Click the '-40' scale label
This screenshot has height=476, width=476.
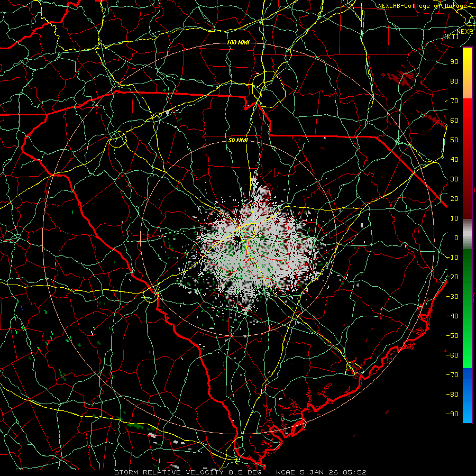pos(452,316)
